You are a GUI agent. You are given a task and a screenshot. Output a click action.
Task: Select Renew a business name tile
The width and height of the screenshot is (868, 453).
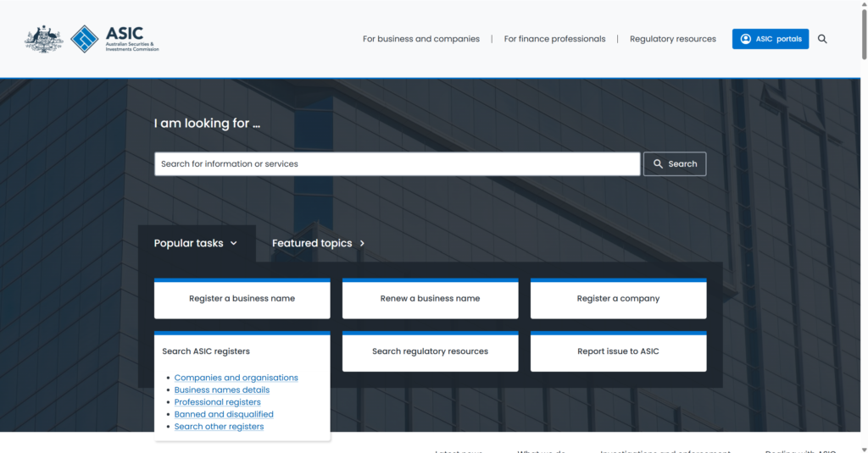(430, 299)
